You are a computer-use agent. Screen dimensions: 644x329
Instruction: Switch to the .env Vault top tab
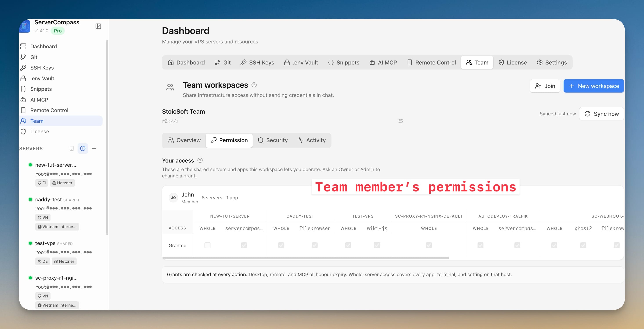pos(301,63)
